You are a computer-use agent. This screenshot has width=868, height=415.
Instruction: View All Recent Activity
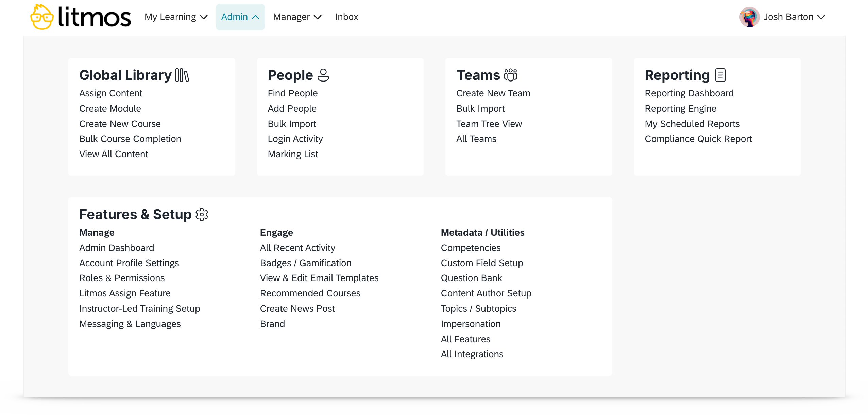click(297, 248)
